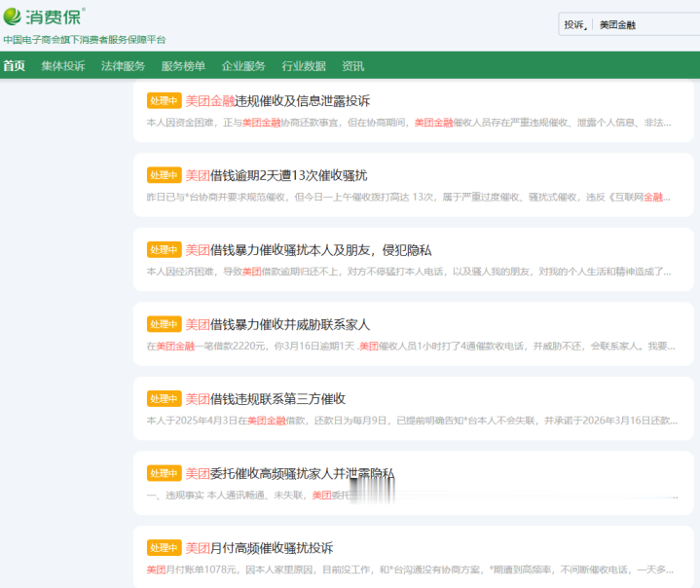View 美团委托催收高频骚扰家人 complaint
The image size is (700, 588).
click(289, 473)
